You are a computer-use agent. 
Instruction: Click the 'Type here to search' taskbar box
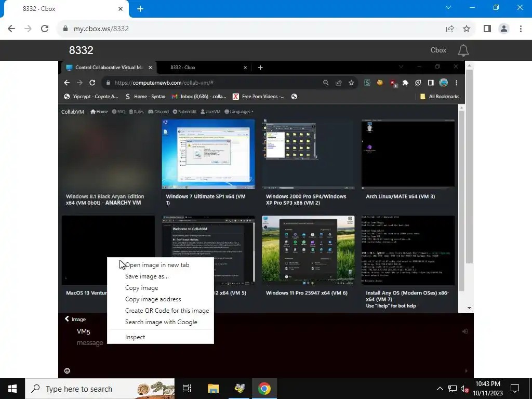100,389
